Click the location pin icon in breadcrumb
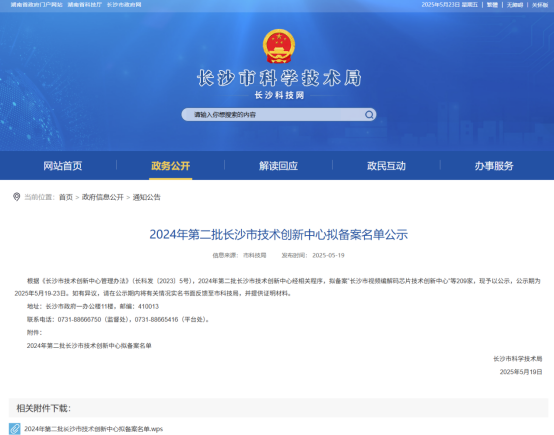This screenshot has width=554, height=435. coord(16,197)
